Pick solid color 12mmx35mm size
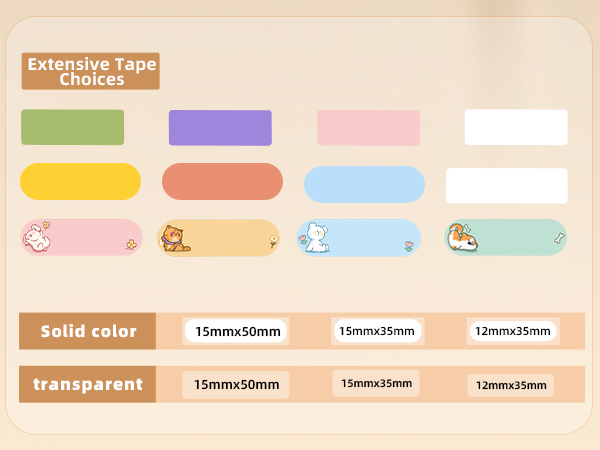The image size is (600, 450). [512, 330]
